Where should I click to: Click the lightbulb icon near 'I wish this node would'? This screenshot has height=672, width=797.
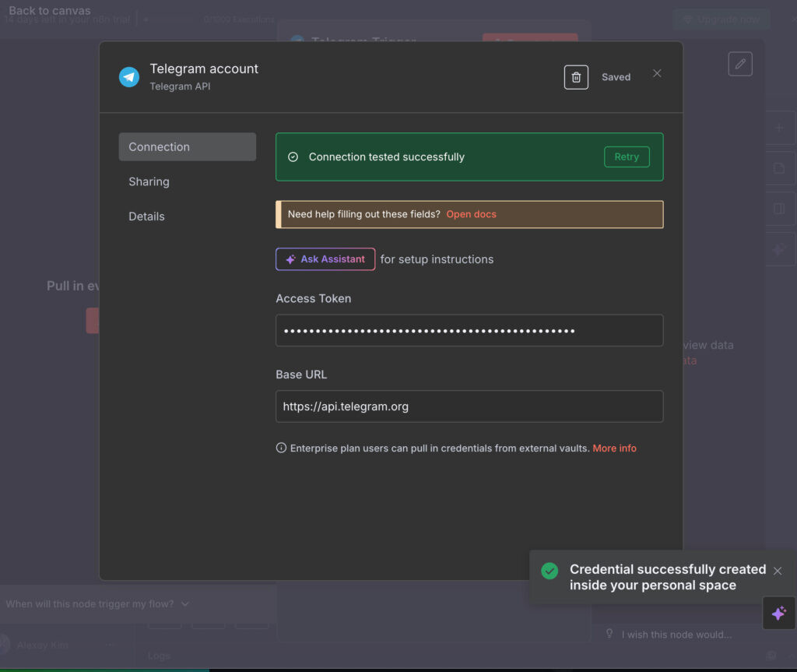coord(609,634)
